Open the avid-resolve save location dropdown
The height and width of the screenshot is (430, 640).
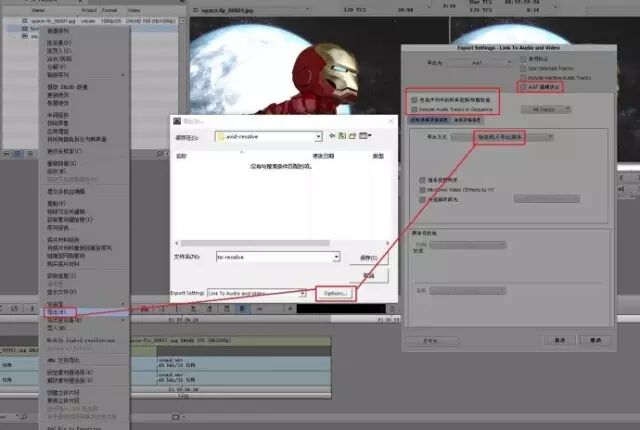tap(318, 137)
